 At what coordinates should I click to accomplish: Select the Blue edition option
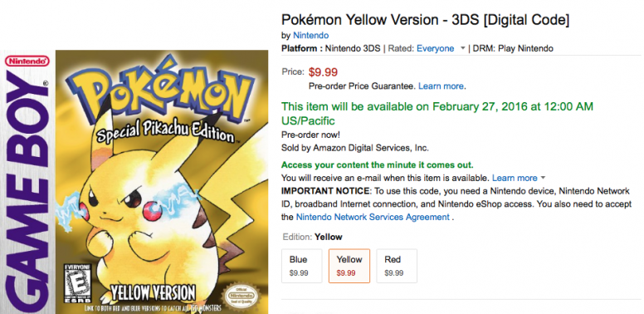[x=301, y=266]
